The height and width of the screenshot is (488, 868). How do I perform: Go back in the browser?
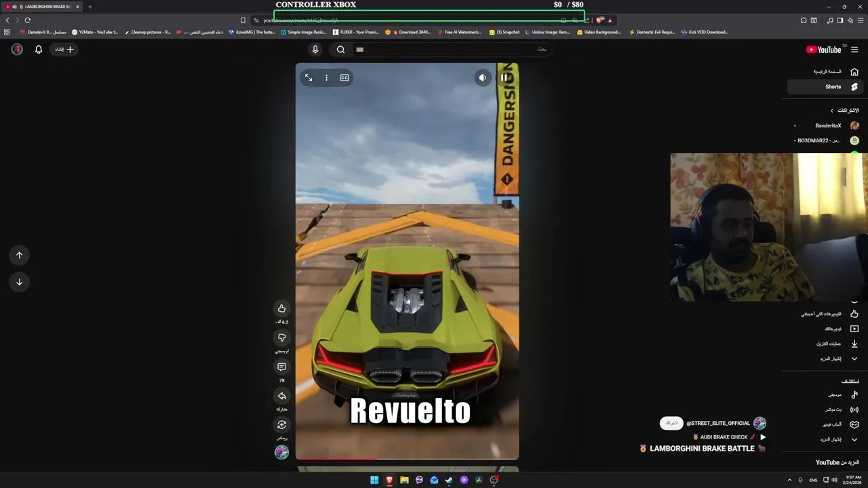(7, 20)
